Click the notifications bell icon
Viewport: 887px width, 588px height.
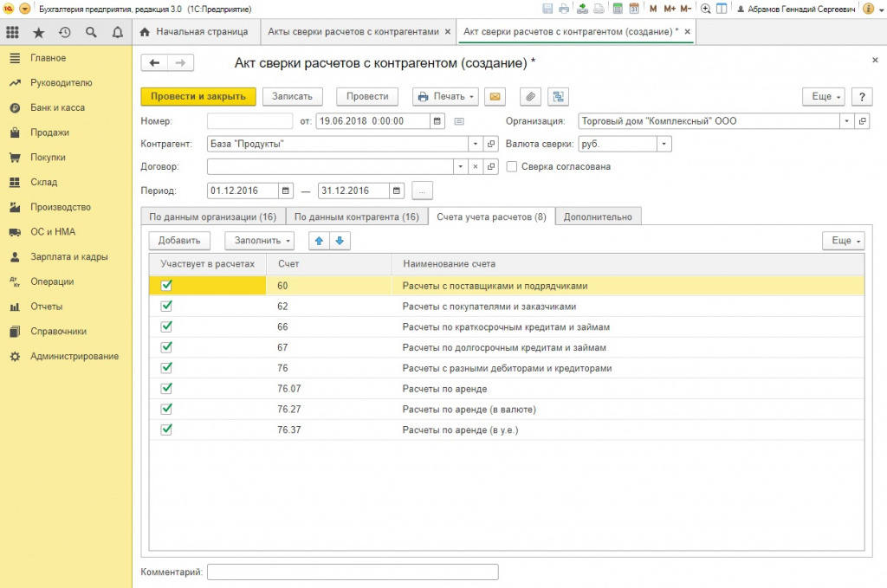[118, 33]
